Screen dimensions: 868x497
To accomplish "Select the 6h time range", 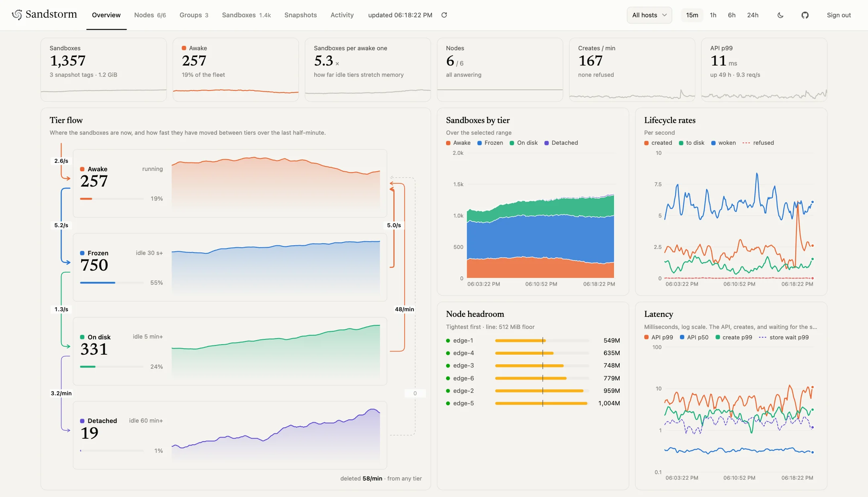I will tap(732, 15).
